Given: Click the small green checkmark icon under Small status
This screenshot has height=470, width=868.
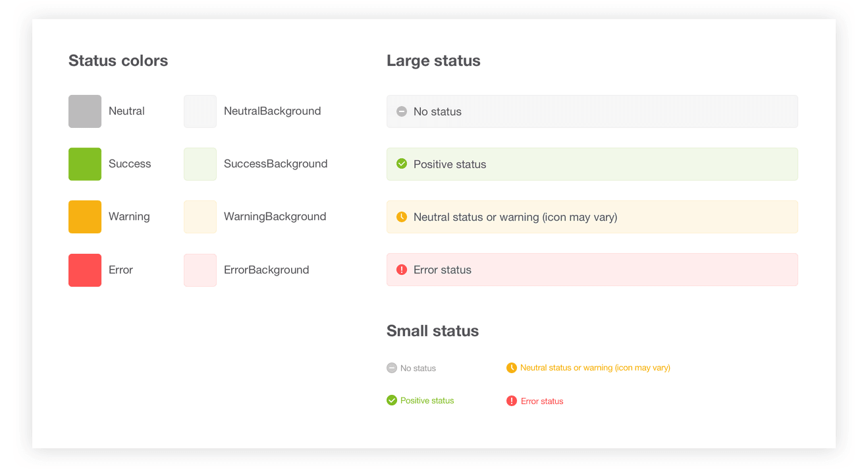Looking at the screenshot, I should coord(392,400).
